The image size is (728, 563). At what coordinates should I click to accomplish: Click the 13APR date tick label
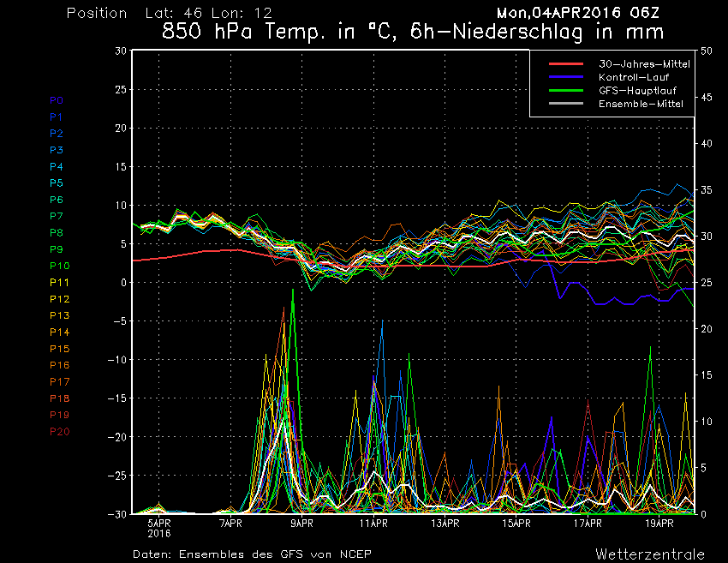[445, 522]
